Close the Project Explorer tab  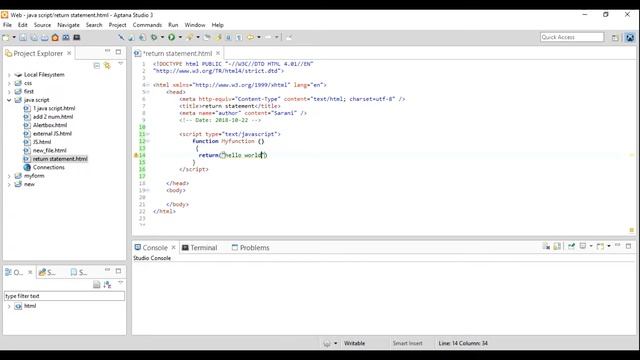[69, 53]
